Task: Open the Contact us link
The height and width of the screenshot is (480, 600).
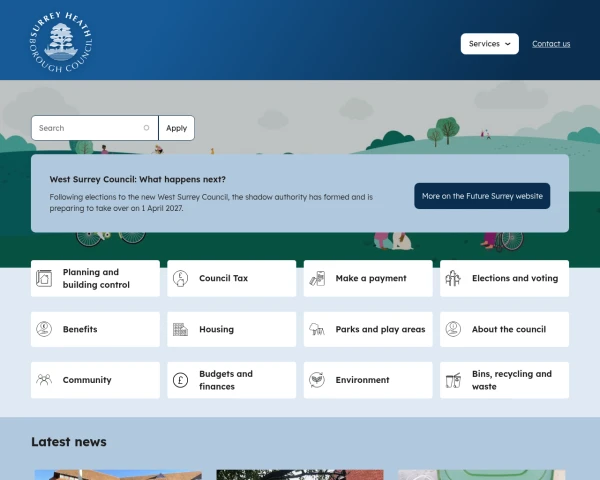Action: (x=551, y=44)
